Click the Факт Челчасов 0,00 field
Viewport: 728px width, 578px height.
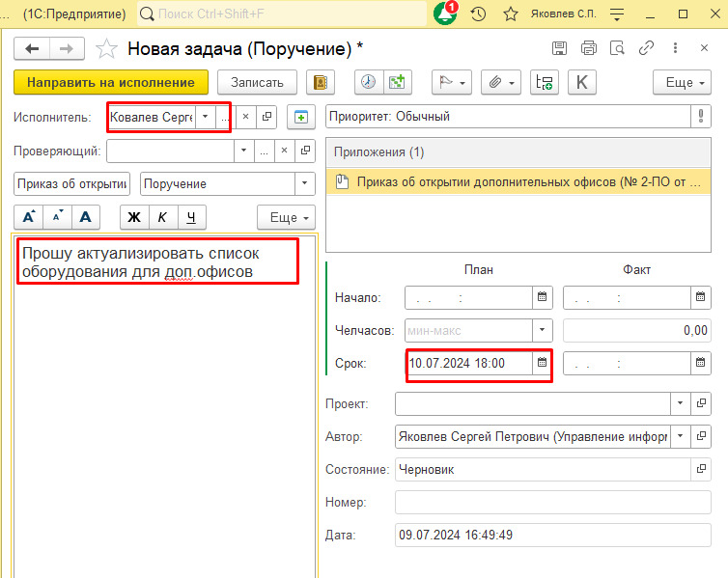(637, 330)
